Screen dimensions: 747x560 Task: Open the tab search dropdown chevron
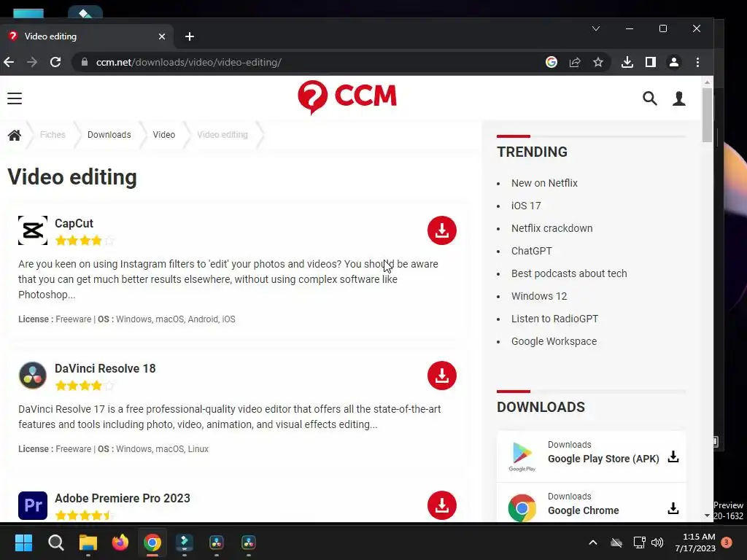click(x=595, y=28)
